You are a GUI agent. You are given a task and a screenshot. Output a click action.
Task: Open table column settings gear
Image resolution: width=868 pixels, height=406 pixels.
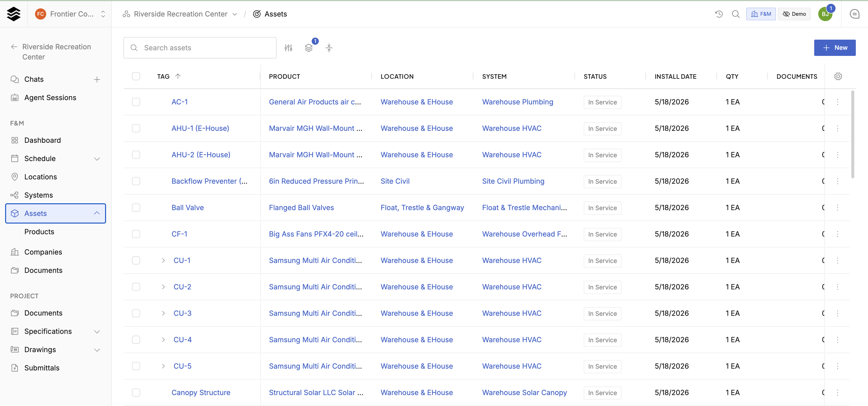pyautogui.click(x=838, y=76)
